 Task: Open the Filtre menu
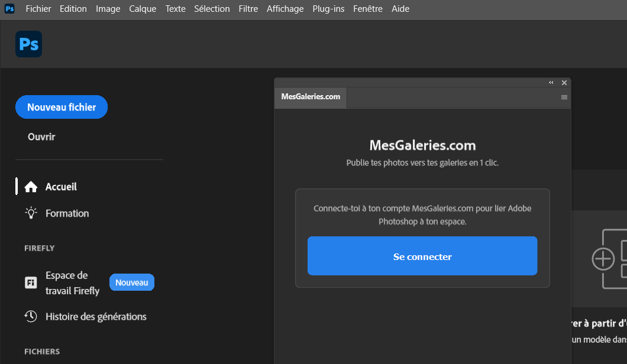248,9
